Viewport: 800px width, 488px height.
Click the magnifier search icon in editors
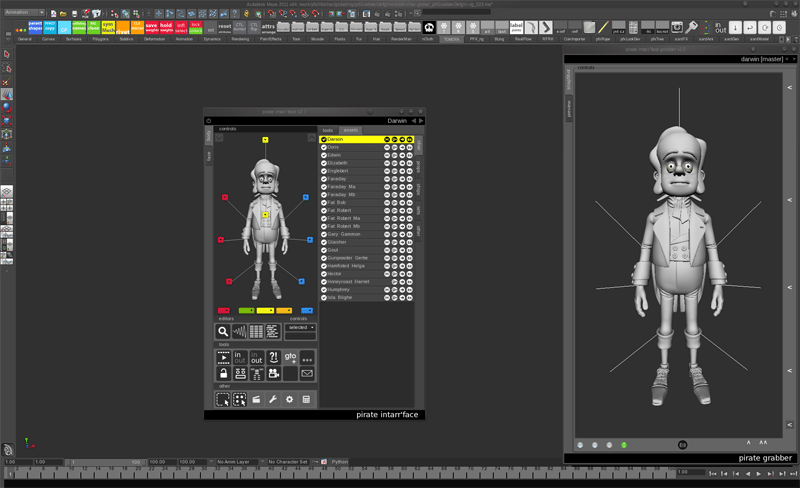pyautogui.click(x=223, y=331)
